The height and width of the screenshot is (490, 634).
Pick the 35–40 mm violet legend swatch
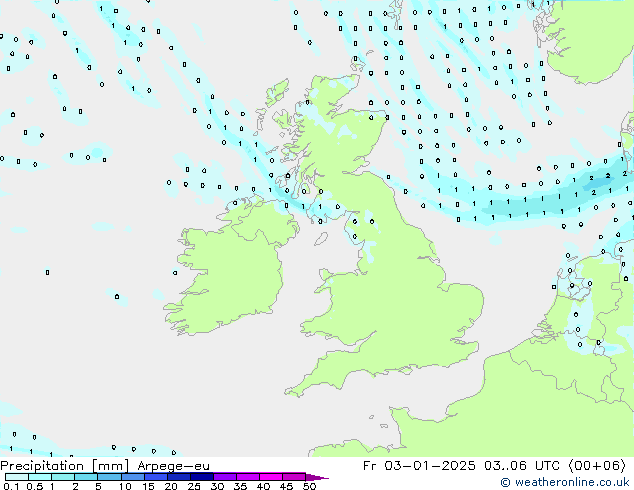coord(247,477)
